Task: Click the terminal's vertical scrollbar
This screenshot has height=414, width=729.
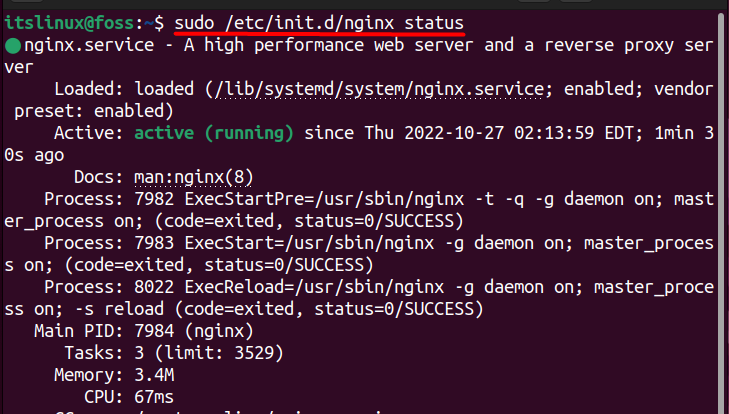Action: click(721, 212)
